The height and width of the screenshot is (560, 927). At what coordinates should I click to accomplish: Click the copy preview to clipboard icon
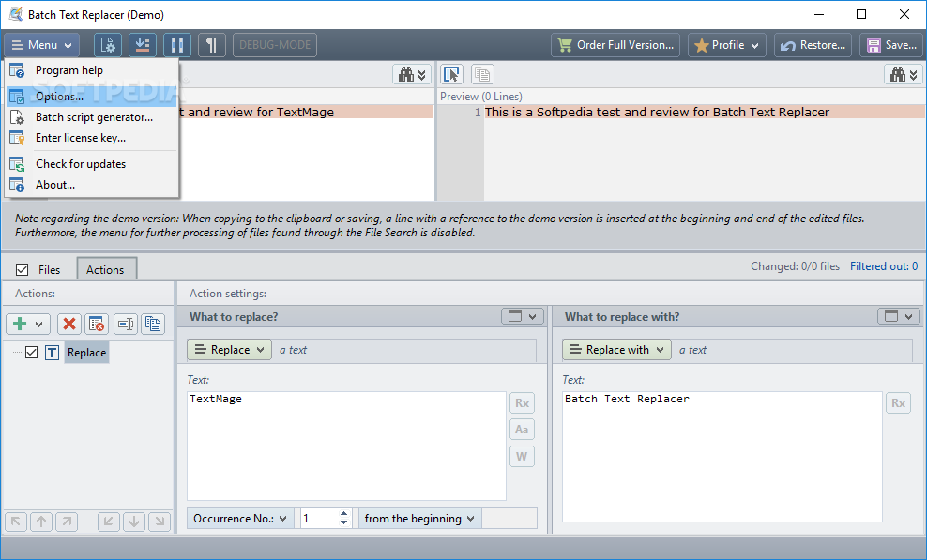(482, 74)
